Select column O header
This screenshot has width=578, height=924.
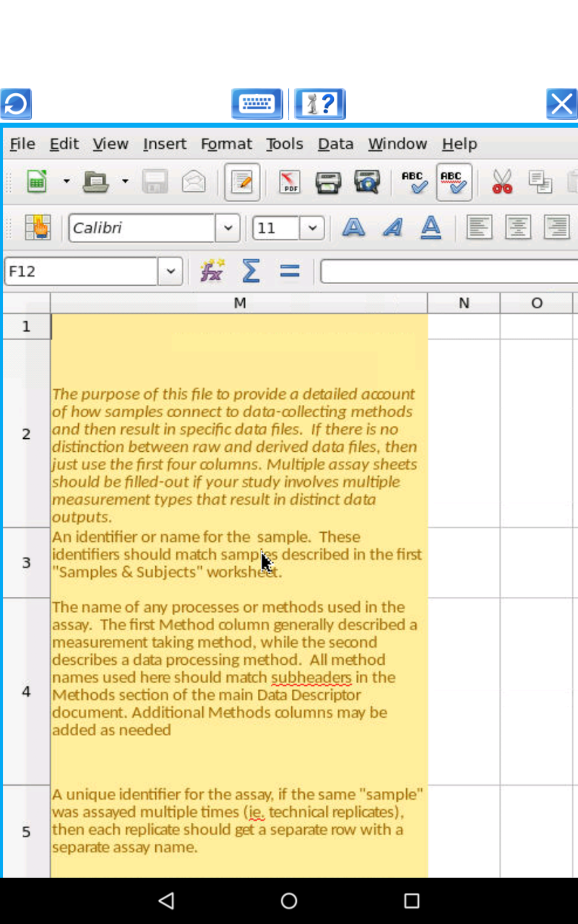(537, 303)
